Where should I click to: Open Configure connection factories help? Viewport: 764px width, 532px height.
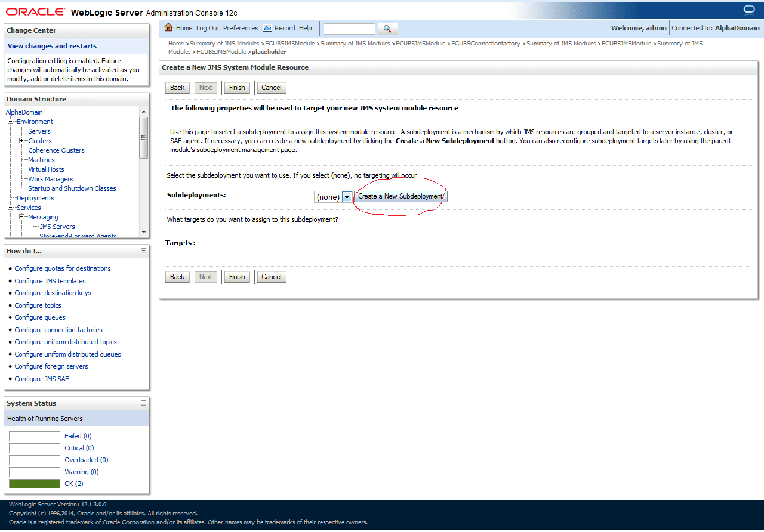coord(58,330)
